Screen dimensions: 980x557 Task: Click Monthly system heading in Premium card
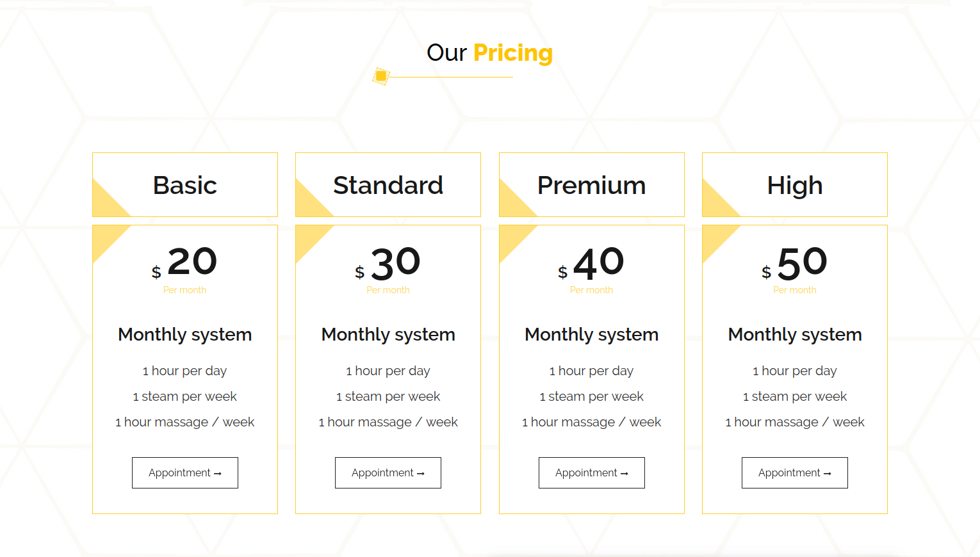592,335
